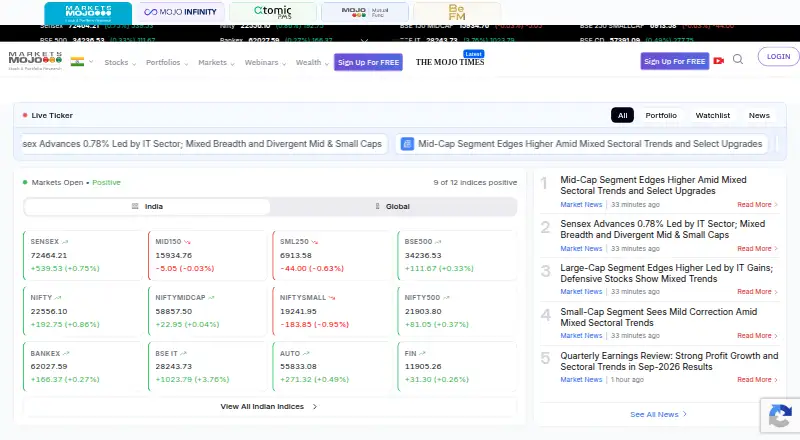This screenshot has width=800, height=440.
Task: Expand the index ticker strip chevron
Action: [x=364, y=40]
